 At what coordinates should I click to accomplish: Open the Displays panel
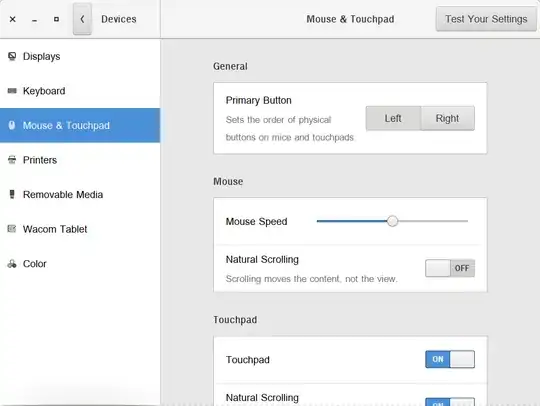pyautogui.click(x=80, y=56)
